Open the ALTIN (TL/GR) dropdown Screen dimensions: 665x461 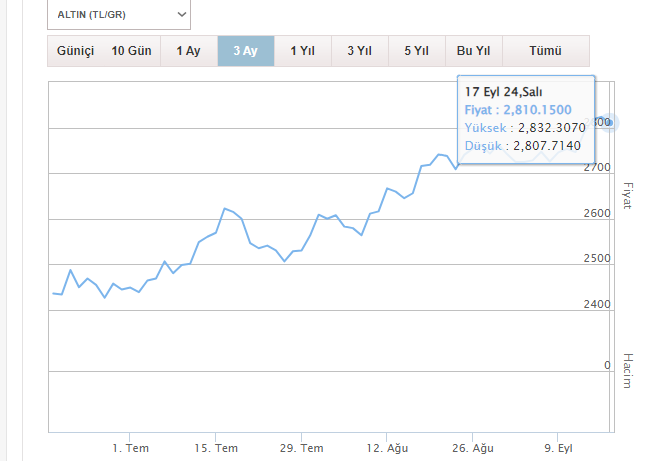(118, 15)
